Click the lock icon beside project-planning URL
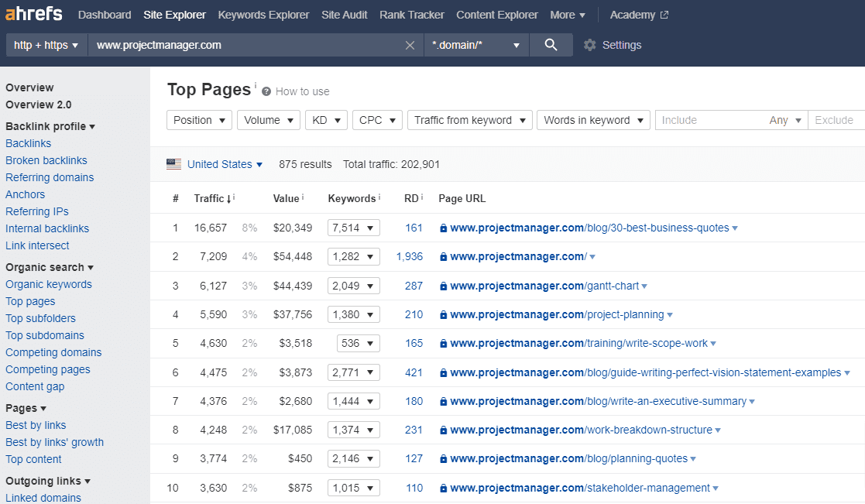 pyautogui.click(x=443, y=315)
